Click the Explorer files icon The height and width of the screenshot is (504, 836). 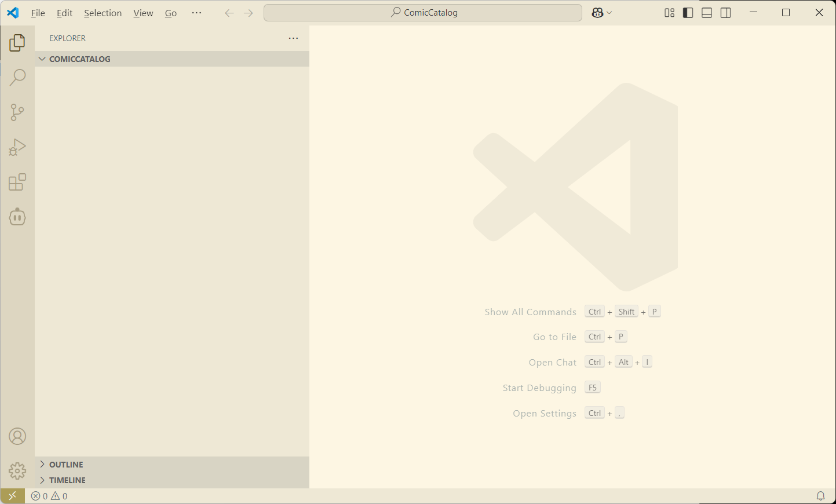[17, 42]
